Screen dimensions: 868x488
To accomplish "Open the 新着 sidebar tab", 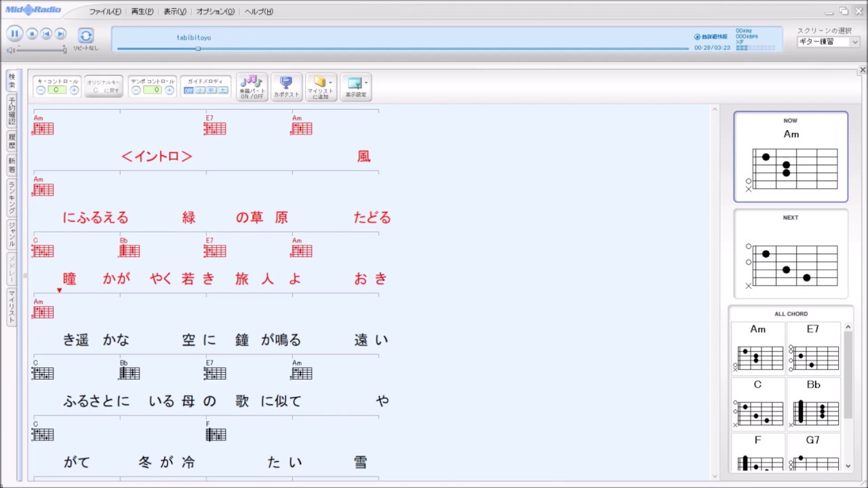I will pos(12,165).
